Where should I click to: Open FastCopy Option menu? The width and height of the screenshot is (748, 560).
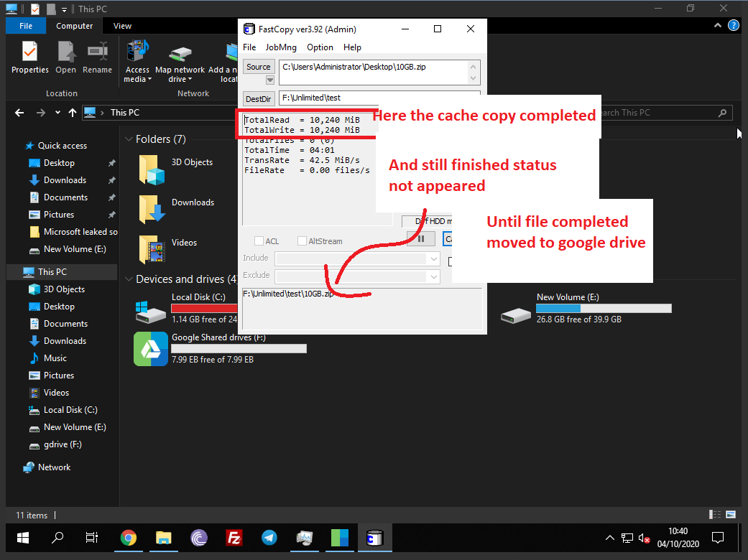click(320, 47)
